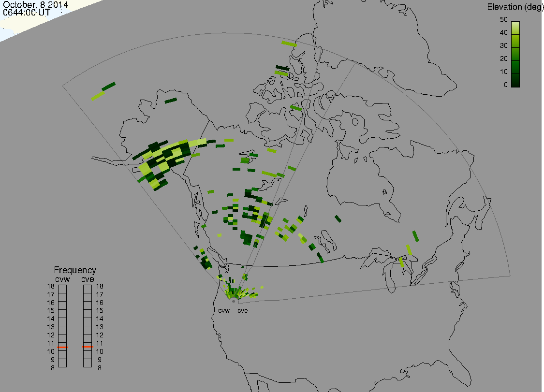
Task: Click the elevation color bar gradient
Action: [515, 55]
